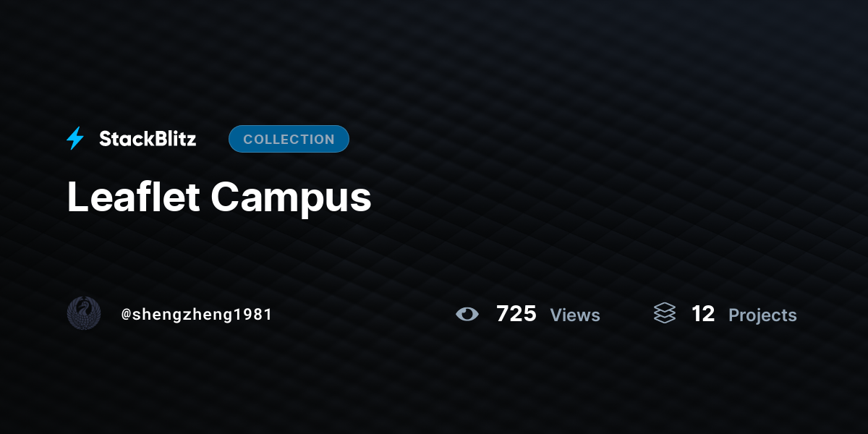The width and height of the screenshot is (868, 434).
Task: Click the StackBlitz wordmark text
Action: point(148,139)
